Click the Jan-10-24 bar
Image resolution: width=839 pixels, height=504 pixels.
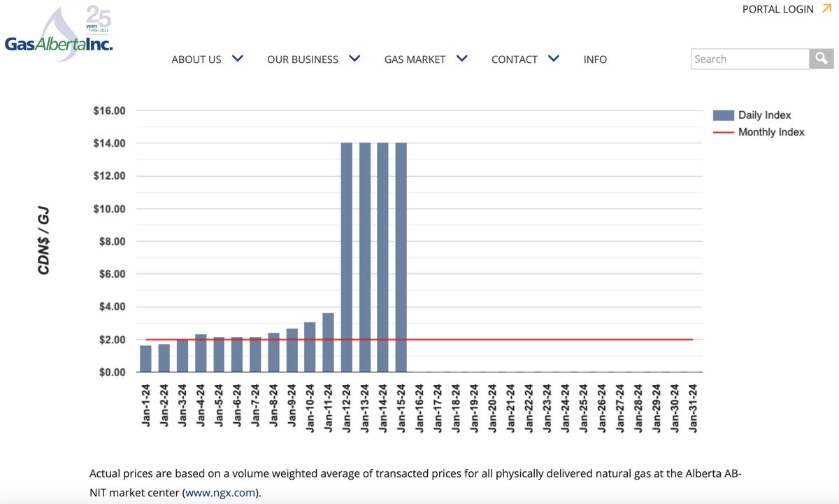pos(310,347)
